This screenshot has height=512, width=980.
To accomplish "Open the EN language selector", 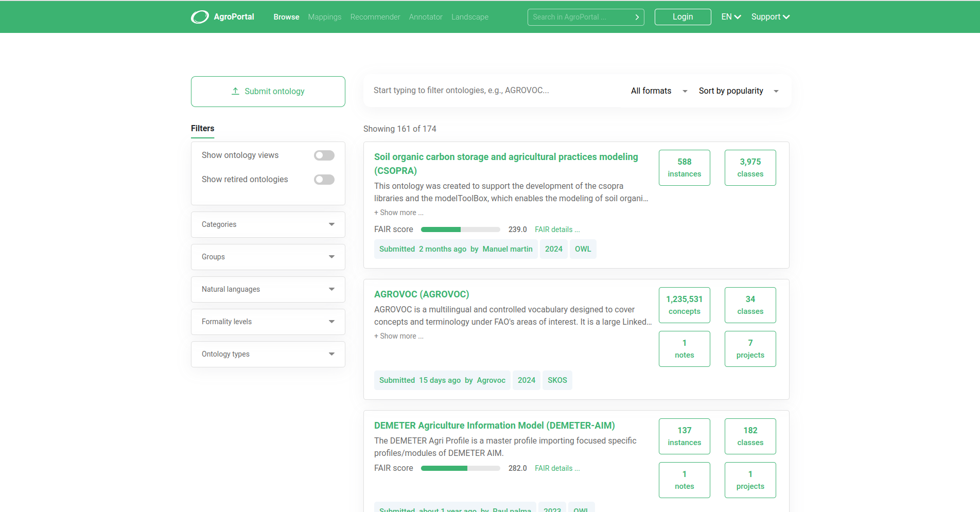I will pos(731,17).
